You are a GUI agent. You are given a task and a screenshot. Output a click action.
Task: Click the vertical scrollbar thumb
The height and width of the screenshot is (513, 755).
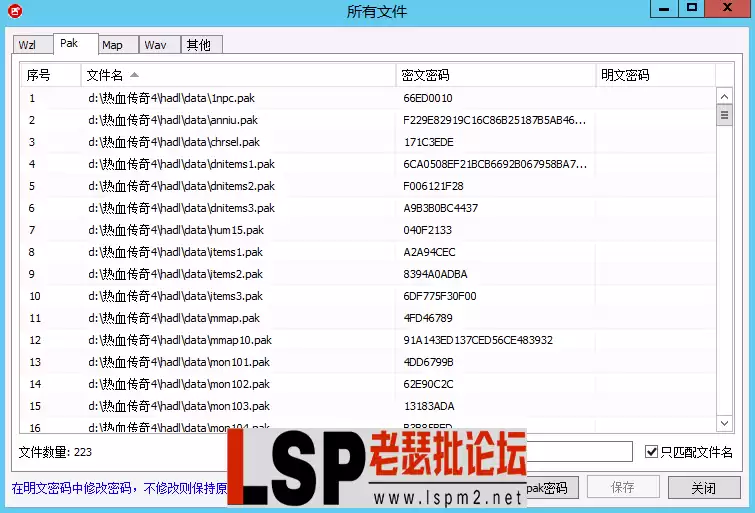coord(724,116)
